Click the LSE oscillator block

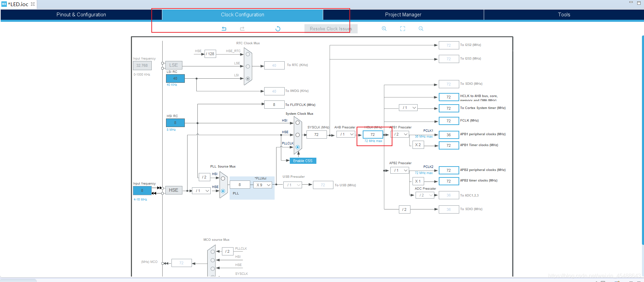[x=174, y=65]
